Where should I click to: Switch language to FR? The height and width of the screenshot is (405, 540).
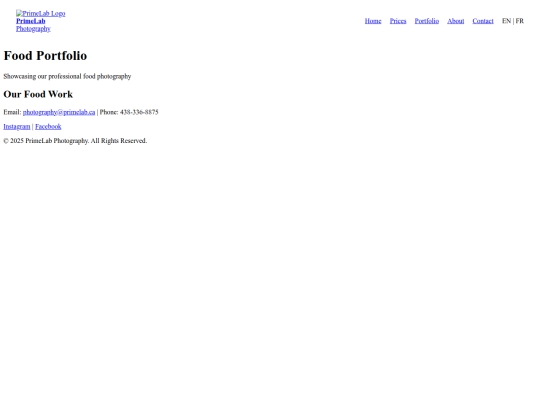520,21
